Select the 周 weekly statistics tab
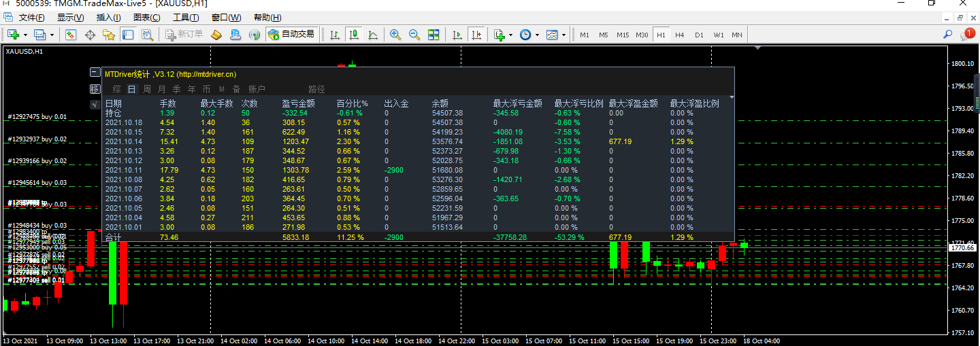 tap(147, 89)
